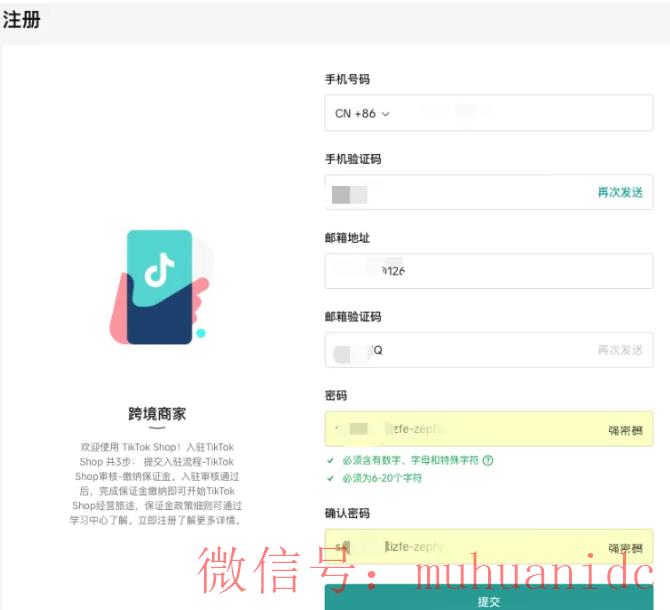This screenshot has height=610, width=670.
Task: Click the 注册 page title
Action: point(21,20)
